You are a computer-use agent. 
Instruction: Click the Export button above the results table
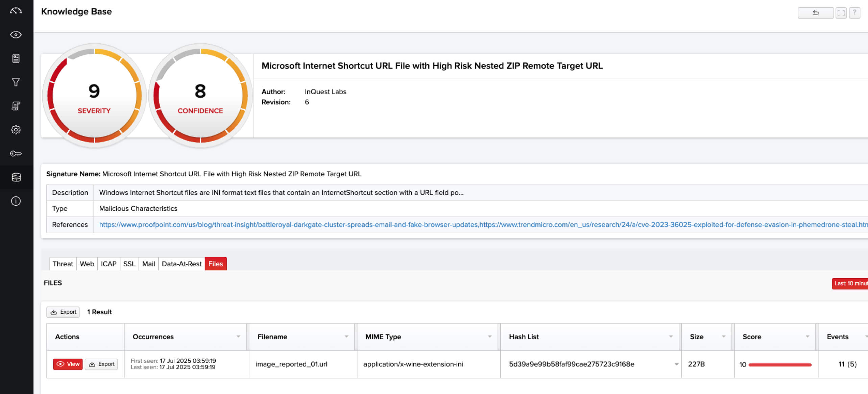pos(63,312)
